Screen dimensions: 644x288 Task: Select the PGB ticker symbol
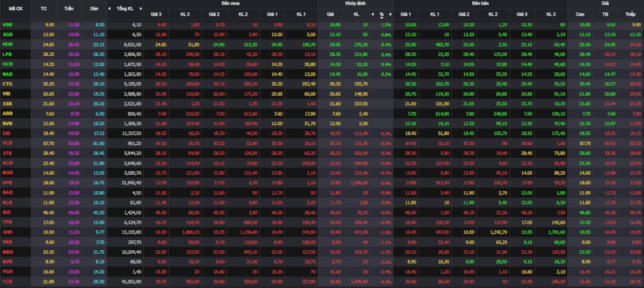[8, 272]
